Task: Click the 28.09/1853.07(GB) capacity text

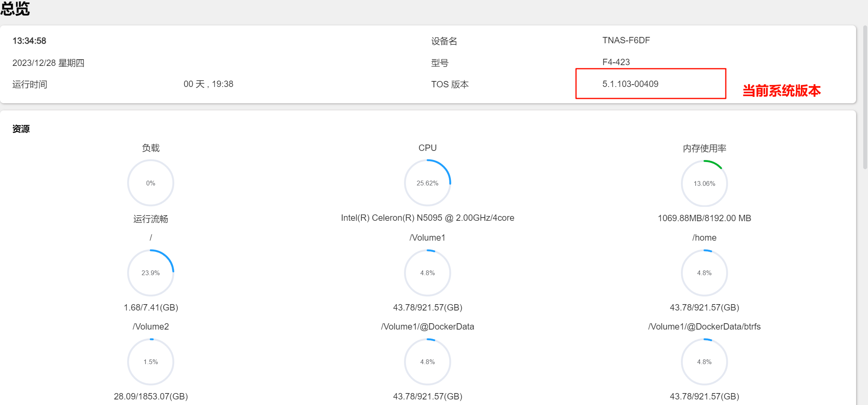Action: click(151, 396)
